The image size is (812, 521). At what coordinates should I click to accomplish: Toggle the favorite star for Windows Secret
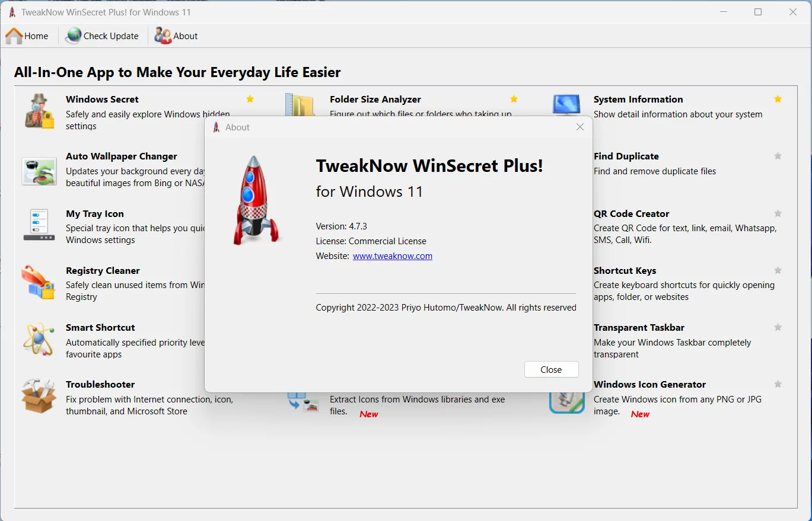pos(250,99)
